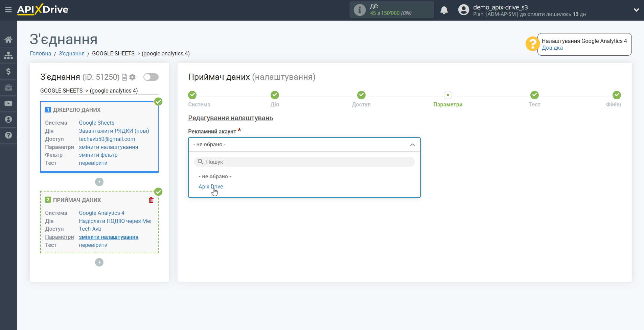Click the techavb50@gmail.com access link
This screenshot has width=644, height=330.
coord(107,139)
